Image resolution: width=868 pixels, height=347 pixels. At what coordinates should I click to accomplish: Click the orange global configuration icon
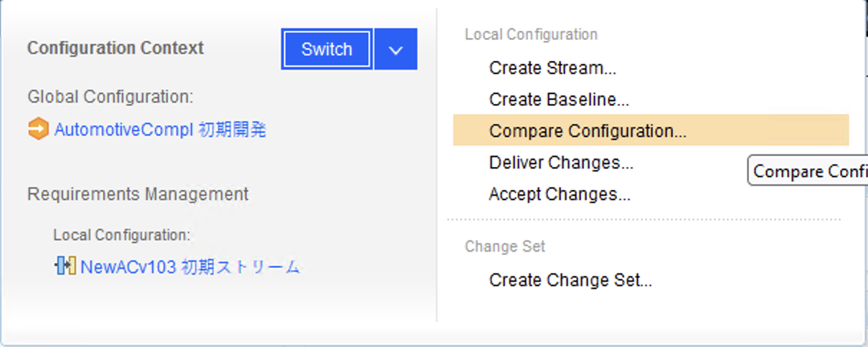click(x=38, y=130)
